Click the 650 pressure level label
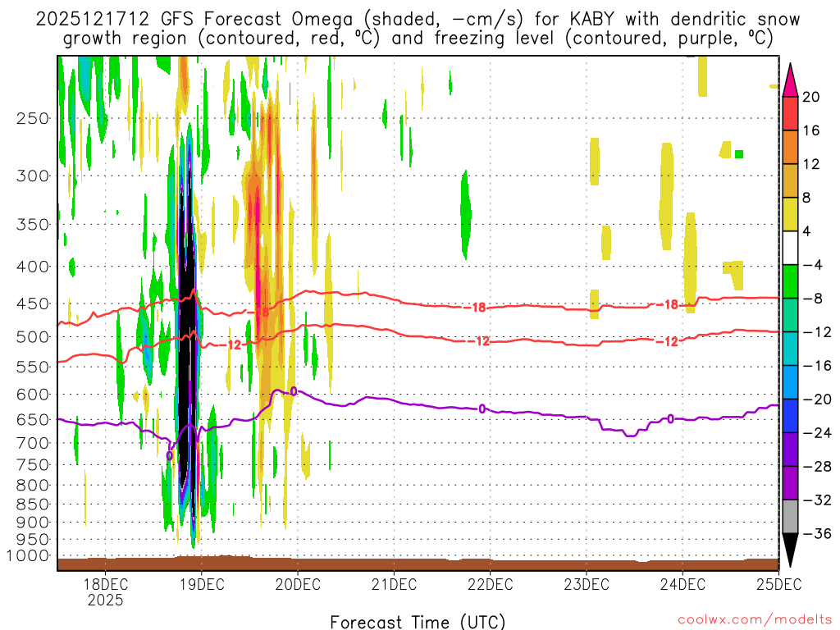840x630 pixels. tap(33, 419)
